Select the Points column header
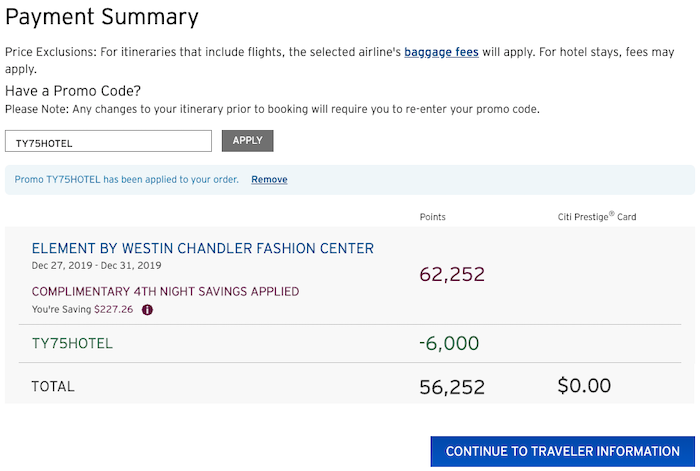 [x=433, y=217]
